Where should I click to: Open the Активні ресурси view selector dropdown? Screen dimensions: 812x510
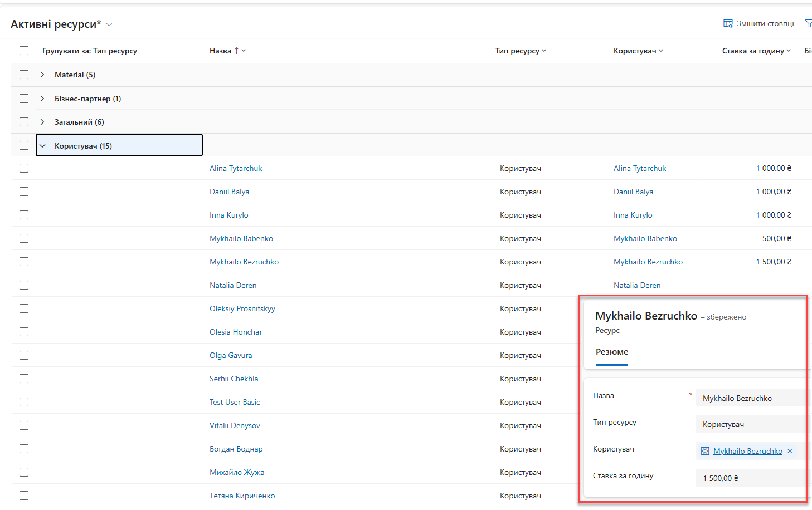109,24
